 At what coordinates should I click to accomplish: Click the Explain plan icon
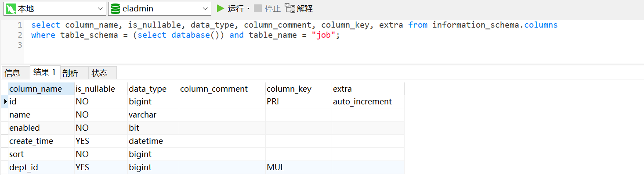click(290, 8)
